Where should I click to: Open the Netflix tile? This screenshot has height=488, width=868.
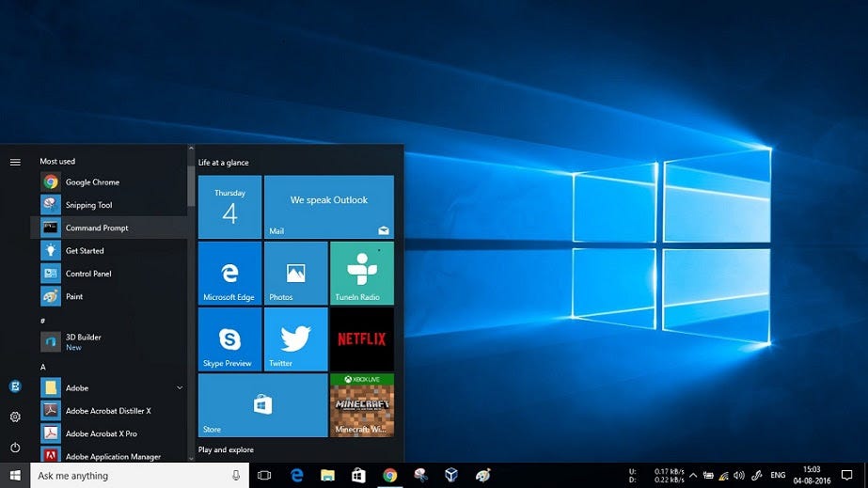point(361,338)
